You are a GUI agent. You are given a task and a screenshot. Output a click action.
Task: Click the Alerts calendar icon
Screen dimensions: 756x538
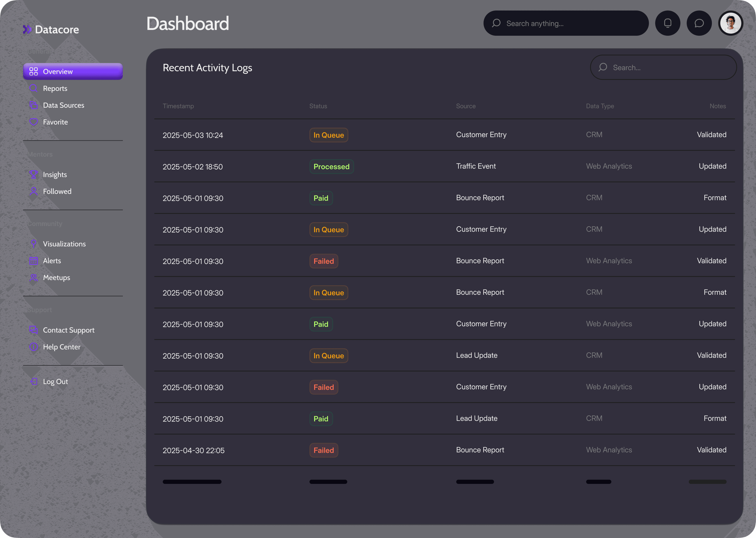33,261
